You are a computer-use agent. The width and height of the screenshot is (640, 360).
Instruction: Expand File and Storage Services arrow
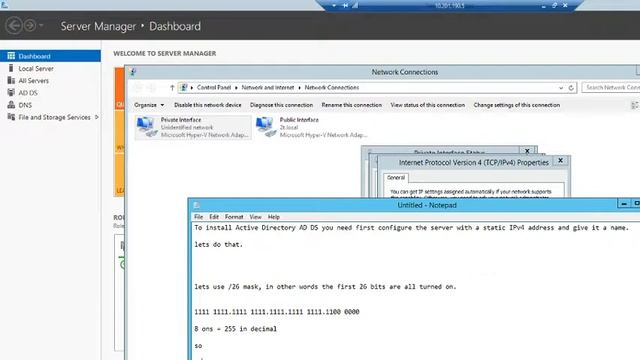(x=97, y=117)
